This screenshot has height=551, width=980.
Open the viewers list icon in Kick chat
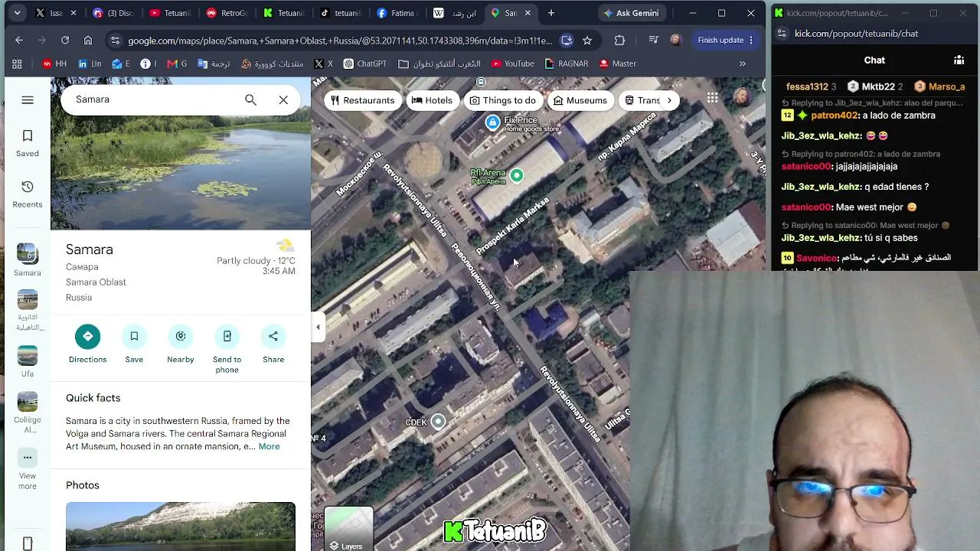coord(959,60)
